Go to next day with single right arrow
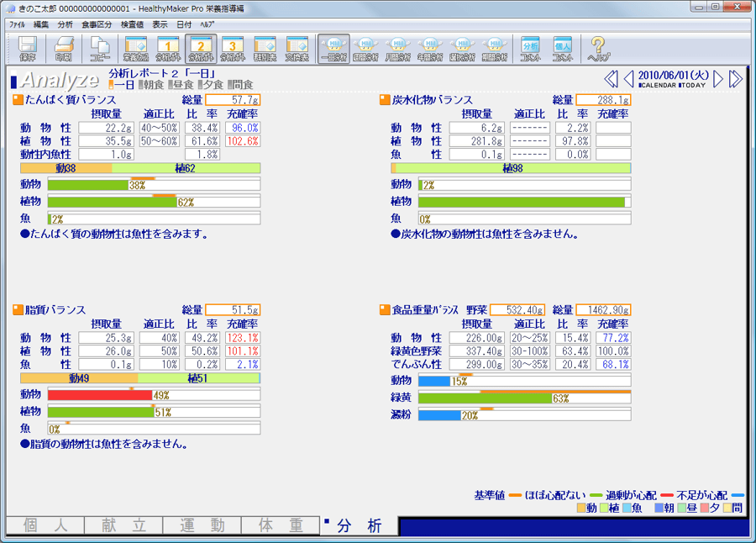 click(x=718, y=79)
